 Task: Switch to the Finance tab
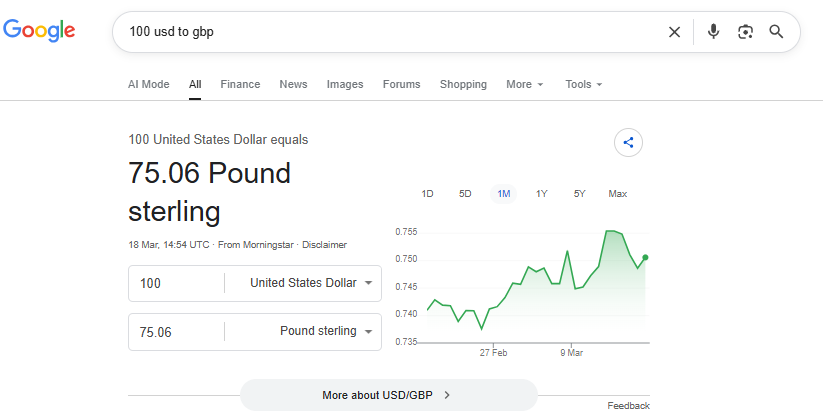(240, 85)
